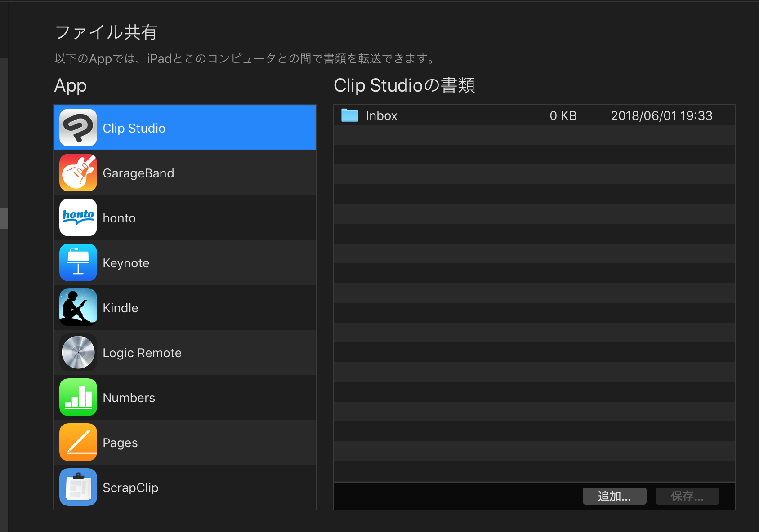The width and height of the screenshot is (759, 532).
Task: Click the 0 KB size of Inbox
Action: pos(563,116)
